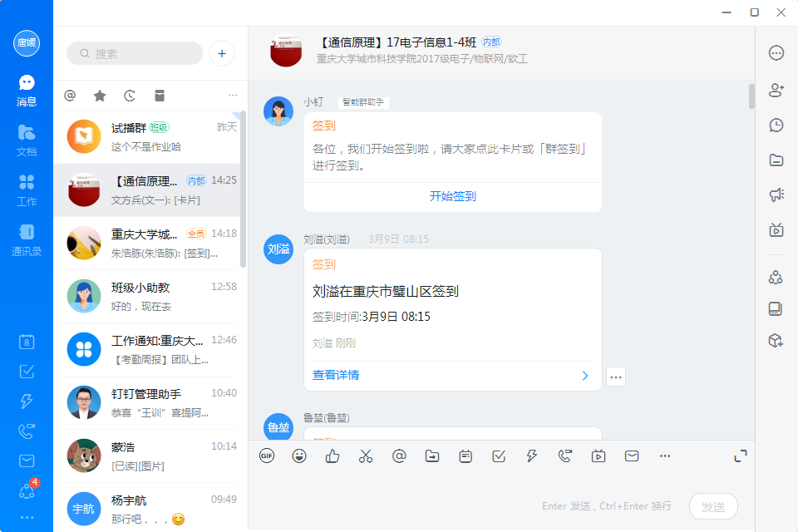This screenshot has width=798, height=532.
Task: Expand the message input box
Action: click(740, 456)
